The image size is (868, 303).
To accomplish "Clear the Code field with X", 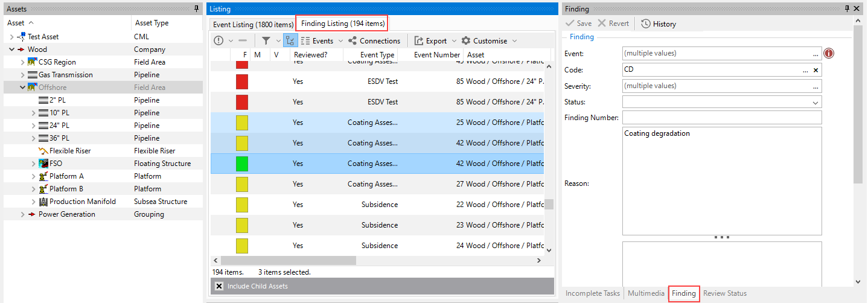I will click(815, 70).
